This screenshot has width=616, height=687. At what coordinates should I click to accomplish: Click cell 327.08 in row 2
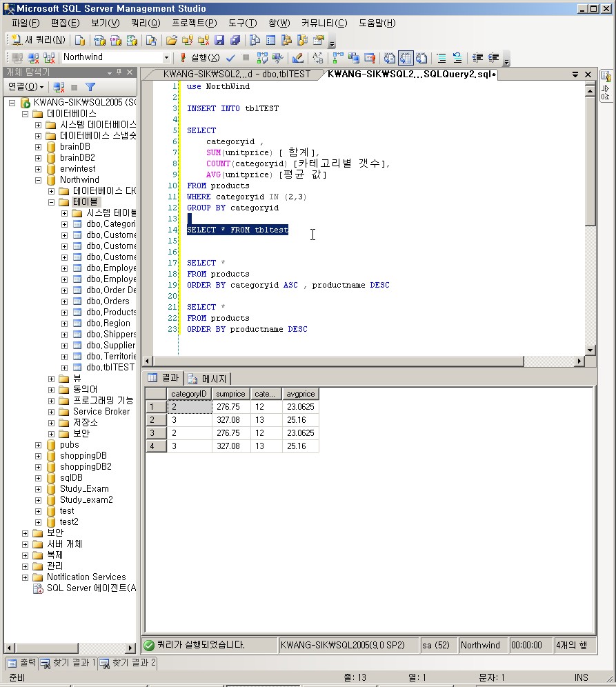pos(231,420)
